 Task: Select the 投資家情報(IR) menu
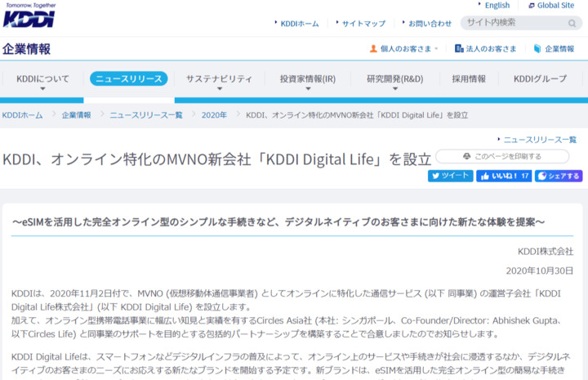pyautogui.click(x=308, y=78)
